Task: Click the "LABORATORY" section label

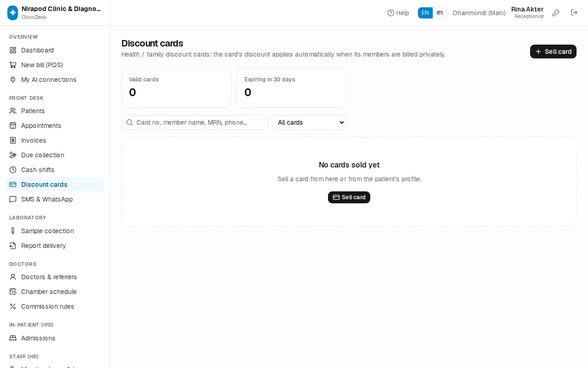Action: pos(28,218)
